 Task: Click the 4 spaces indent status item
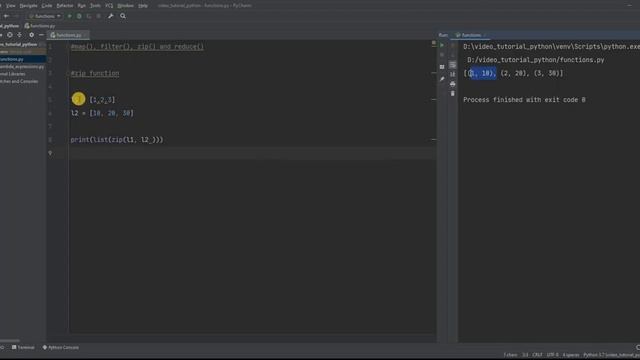pos(571,355)
